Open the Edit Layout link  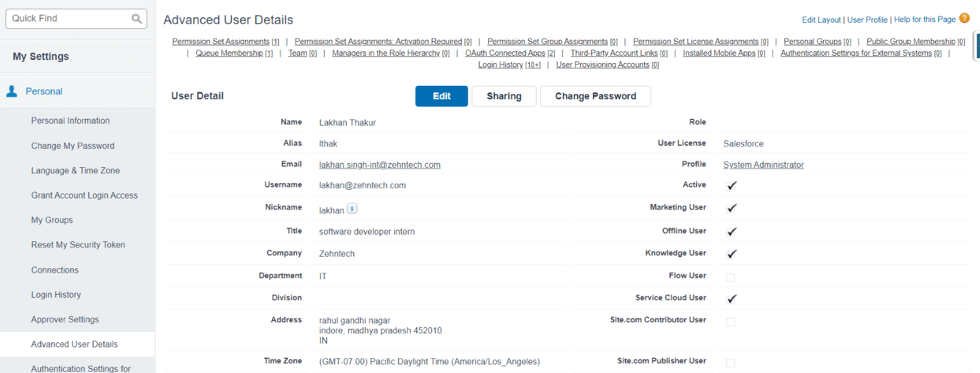[x=821, y=20]
